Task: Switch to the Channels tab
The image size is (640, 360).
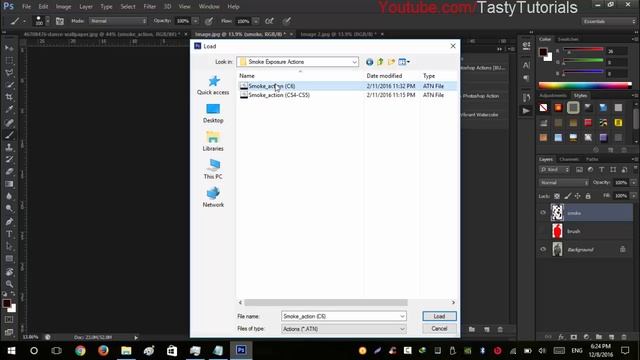Action: click(569, 159)
